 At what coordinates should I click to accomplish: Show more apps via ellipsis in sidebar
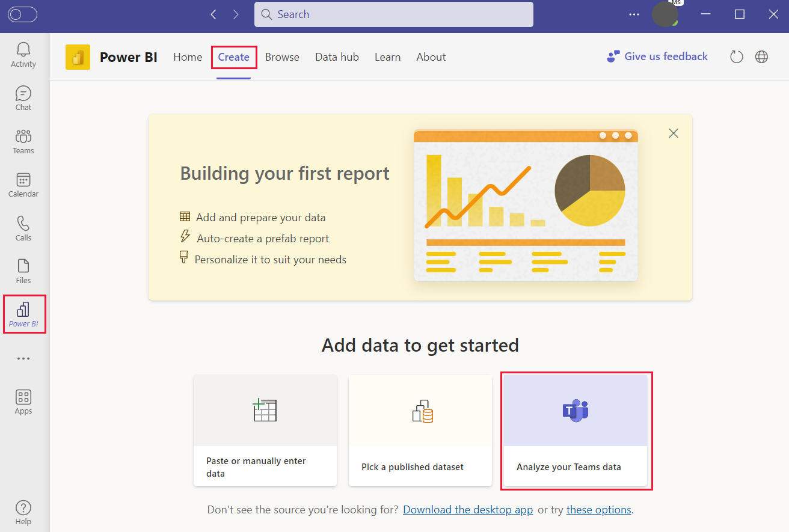click(x=23, y=359)
